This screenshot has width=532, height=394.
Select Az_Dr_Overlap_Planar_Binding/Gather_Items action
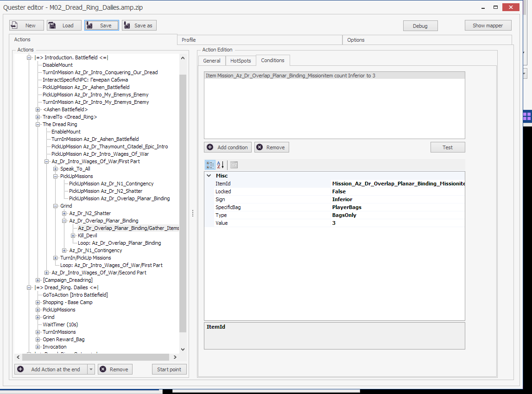(x=128, y=228)
